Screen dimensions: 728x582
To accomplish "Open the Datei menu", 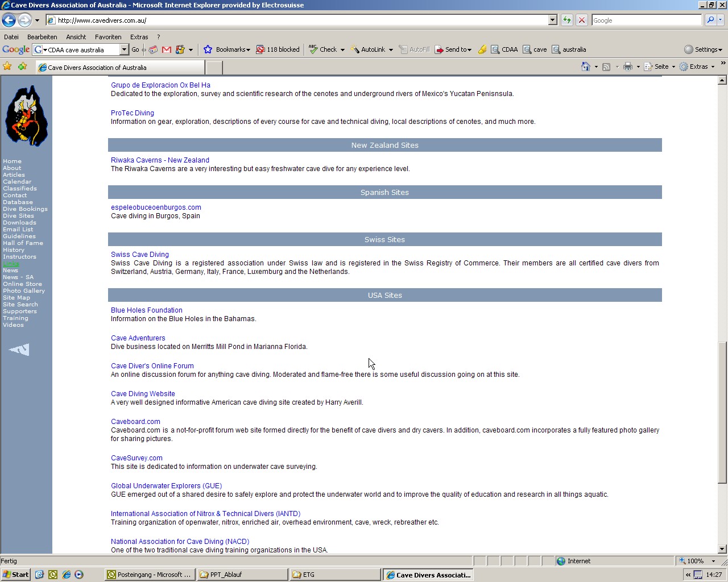I will [x=11, y=37].
